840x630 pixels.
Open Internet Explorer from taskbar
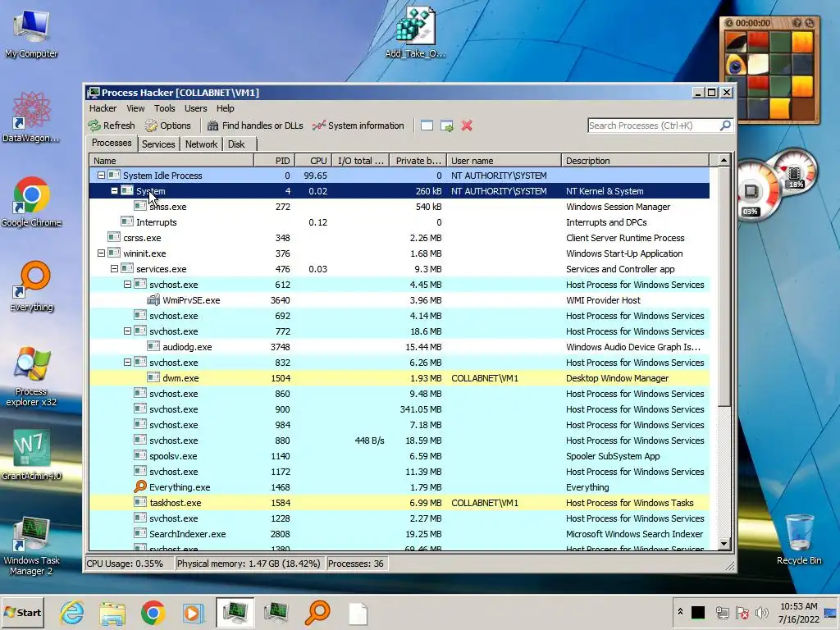[72, 612]
